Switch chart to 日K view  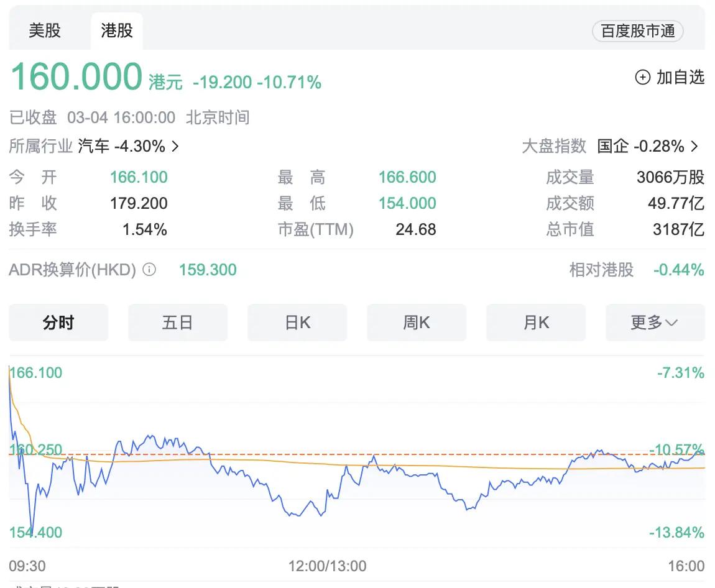pos(297,323)
